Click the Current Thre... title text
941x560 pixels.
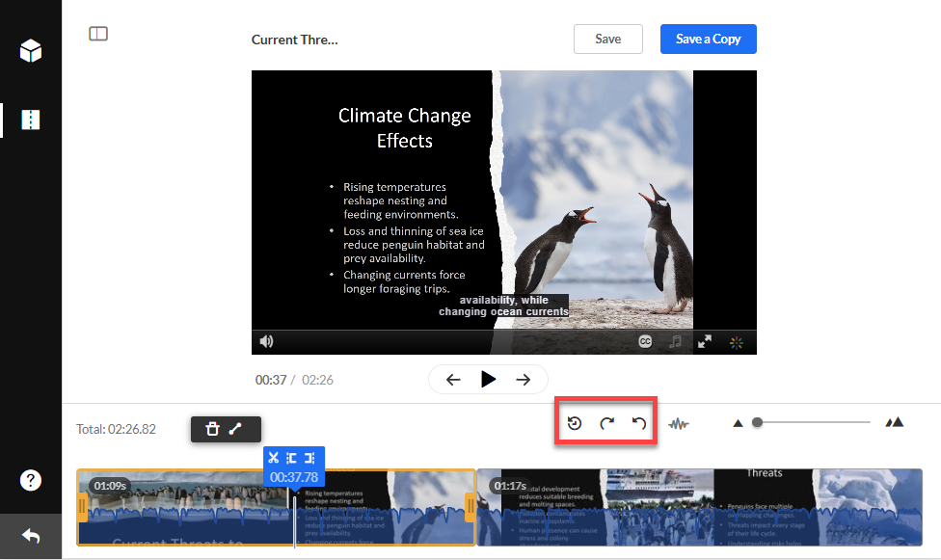[x=295, y=40]
